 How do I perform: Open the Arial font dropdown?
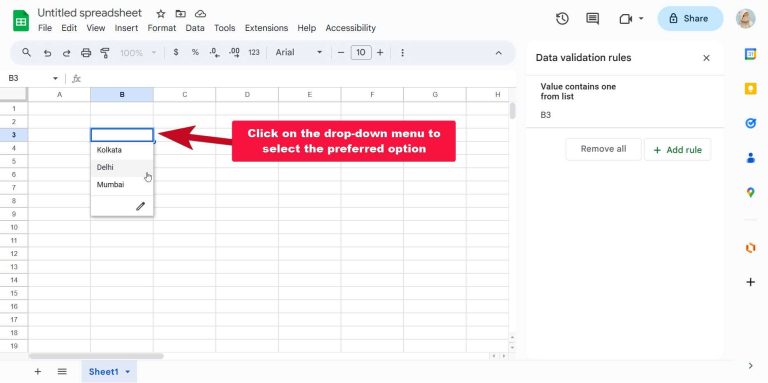point(299,52)
